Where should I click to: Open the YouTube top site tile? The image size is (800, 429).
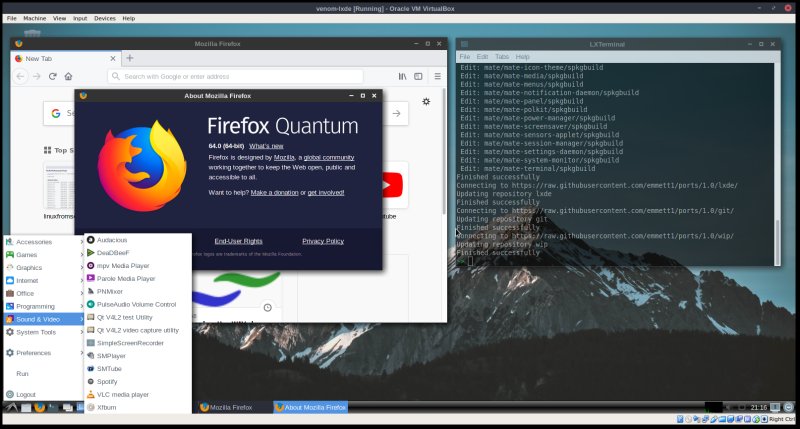coord(394,185)
